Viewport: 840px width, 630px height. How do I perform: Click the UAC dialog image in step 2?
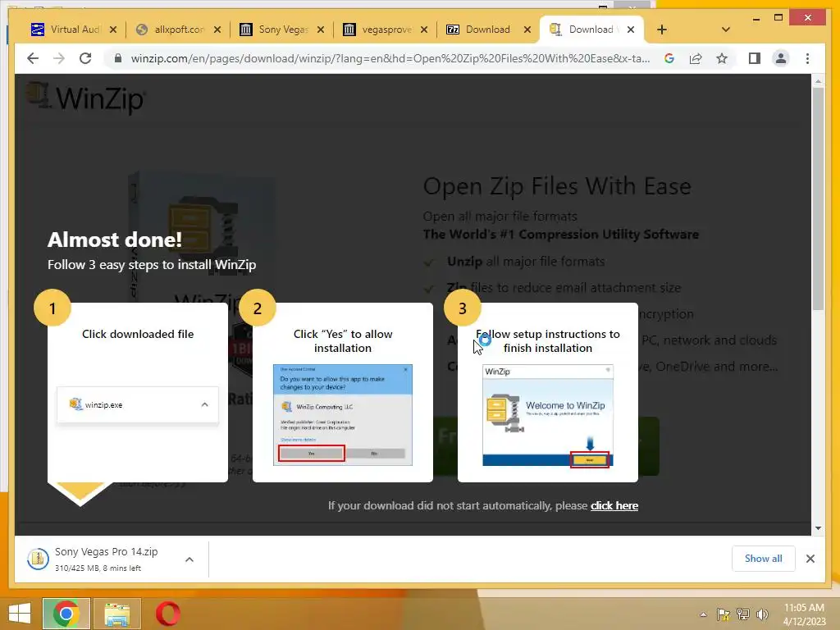[x=343, y=414]
